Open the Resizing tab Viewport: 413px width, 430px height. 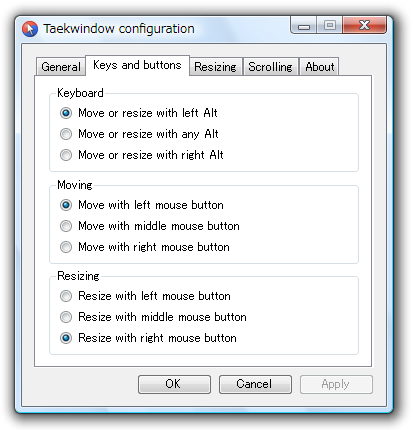(x=215, y=67)
